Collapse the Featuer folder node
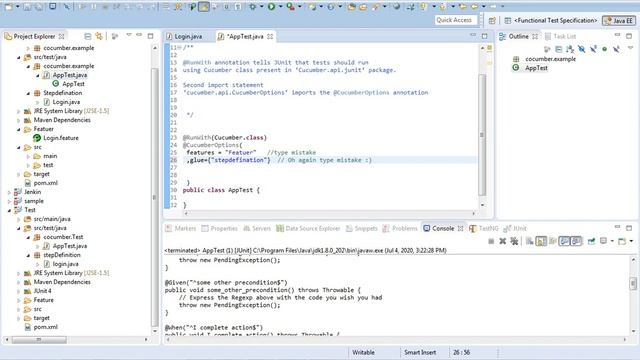The width and height of the screenshot is (640, 360). click(19, 129)
